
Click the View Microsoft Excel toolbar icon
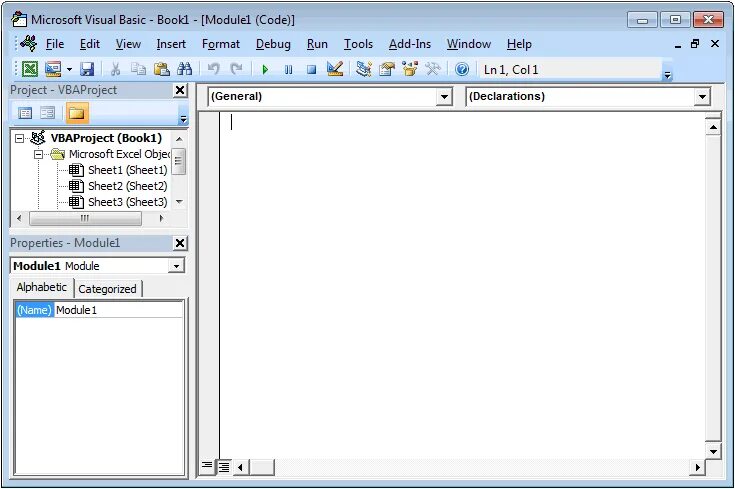30,69
